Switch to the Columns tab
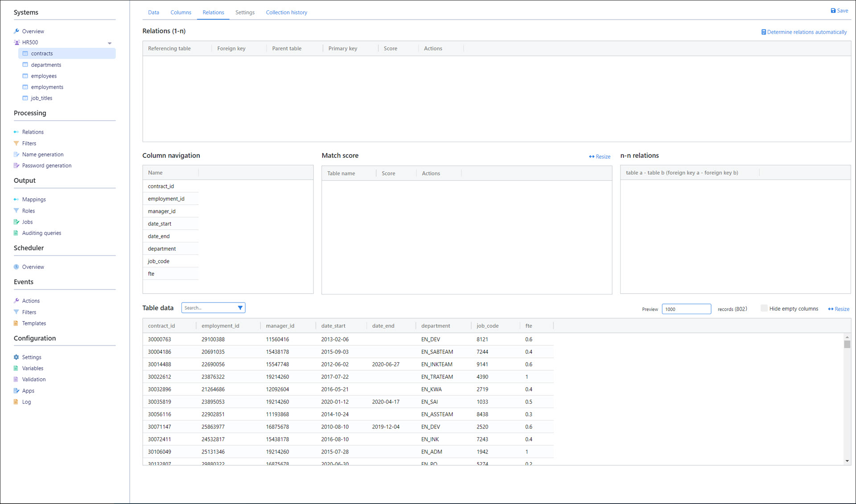The width and height of the screenshot is (856, 504). [x=181, y=12]
